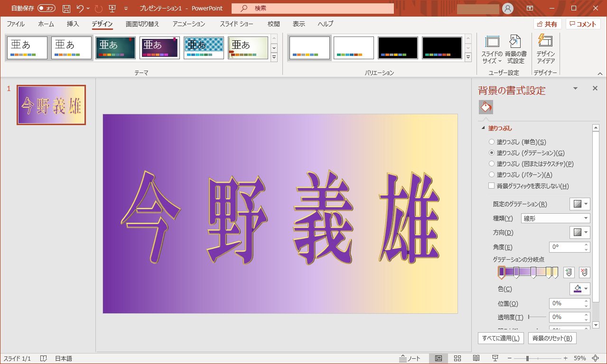Select solid fill 塗りつぶし (単色) option
Screen dimensions: 607x364
point(492,142)
